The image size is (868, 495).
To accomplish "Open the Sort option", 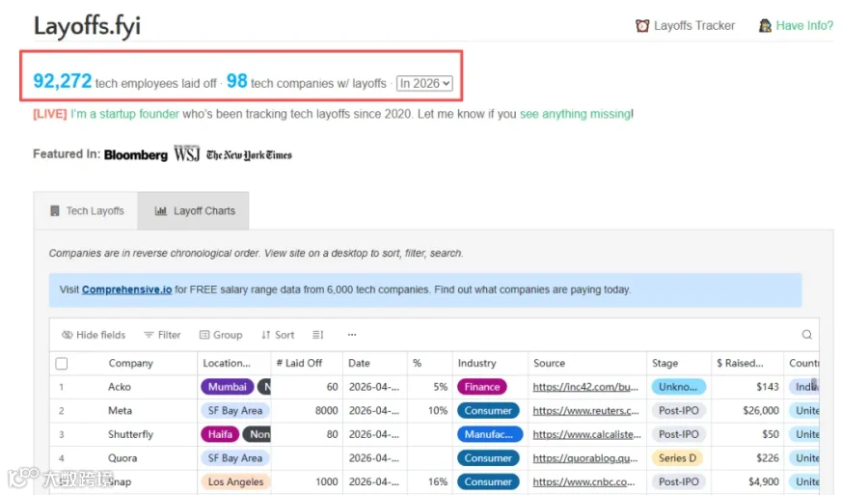I will (x=278, y=335).
